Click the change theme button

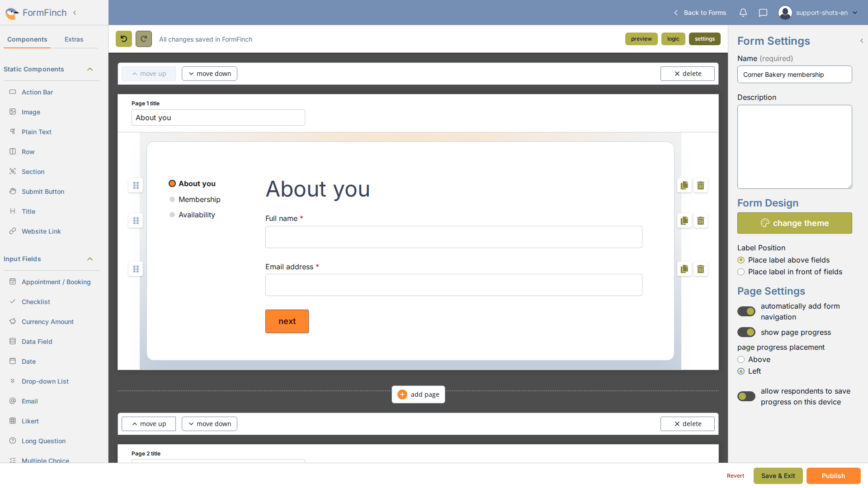coord(794,223)
